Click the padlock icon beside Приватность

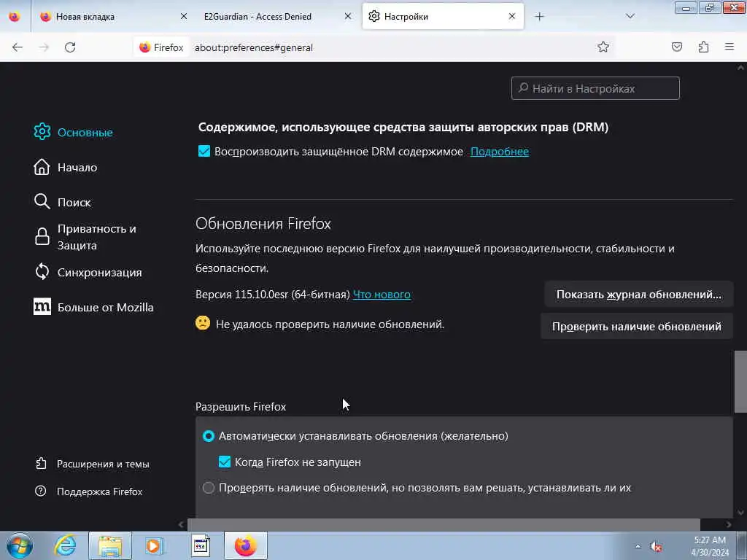click(42, 237)
